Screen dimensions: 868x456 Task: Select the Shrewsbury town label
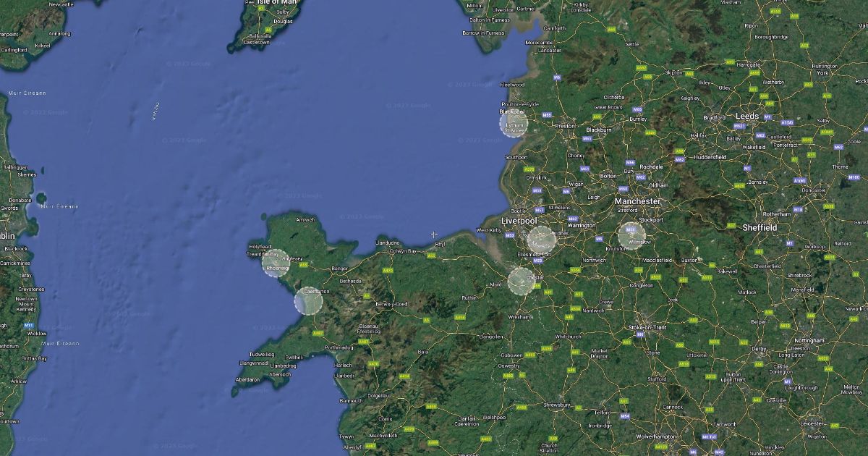point(556,405)
